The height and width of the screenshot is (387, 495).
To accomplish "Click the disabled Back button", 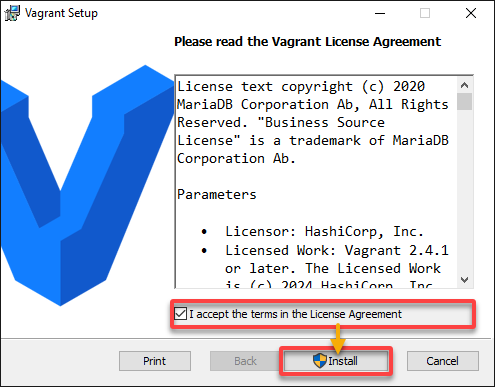I will click(245, 361).
